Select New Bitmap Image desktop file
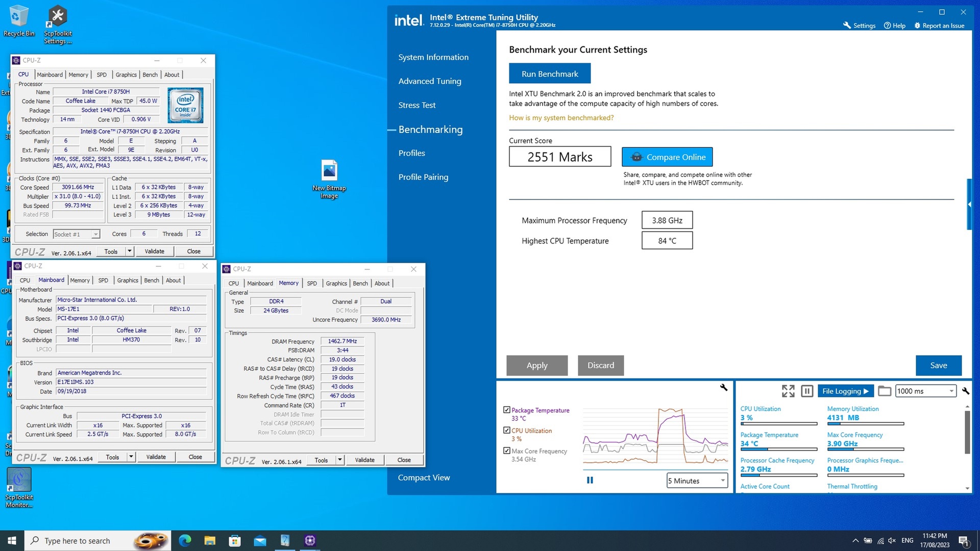The image size is (980, 551). (329, 179)
